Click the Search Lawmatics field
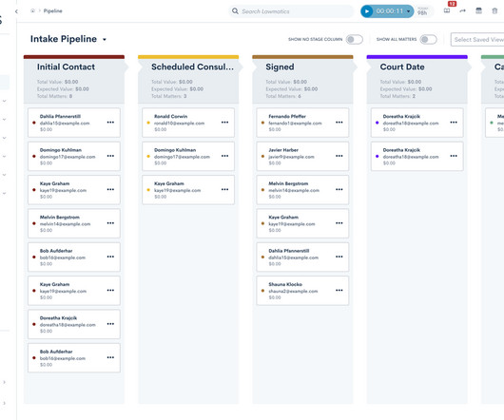504x420 pixels. [x=291, y=11]
